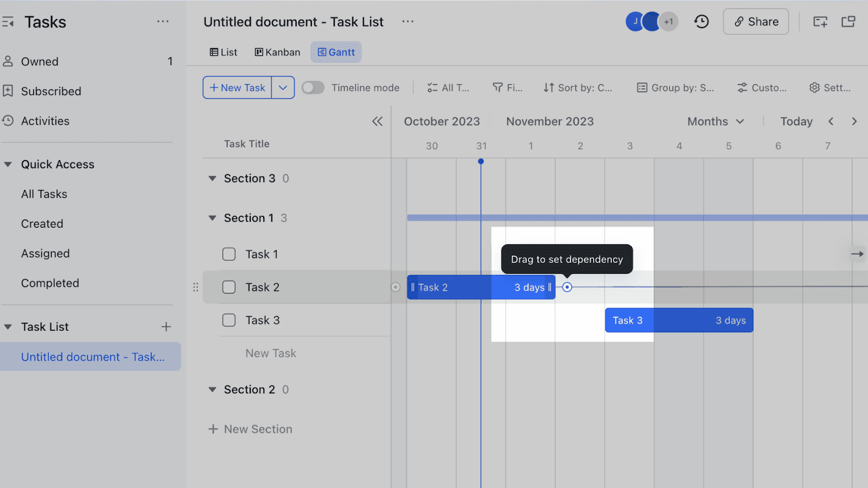This screenshot has width=868, height=488.
Task: Click the Today navigation control
Action: coord(796,121)
